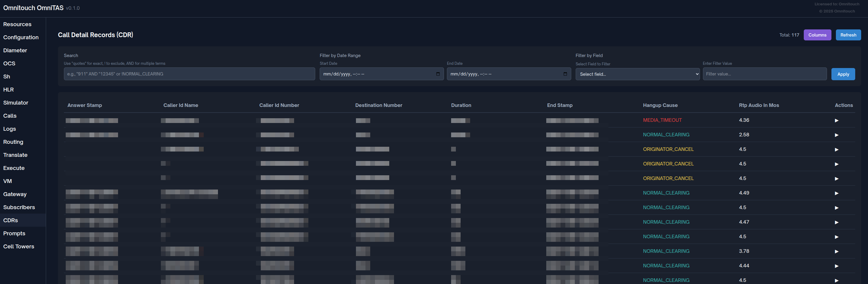This screenshot has width=868, height=284.
Task: Expand the 4.49 MOS record arrow
Action: 836,193
